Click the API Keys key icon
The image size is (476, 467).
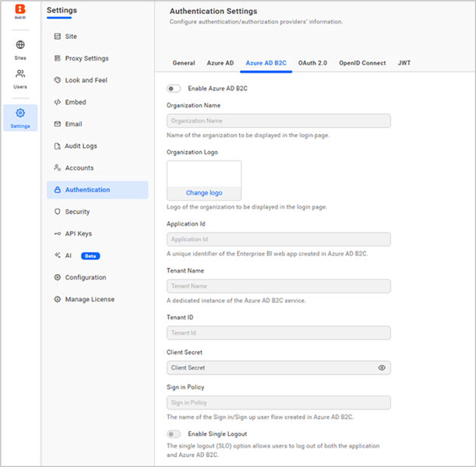point(58,233)
